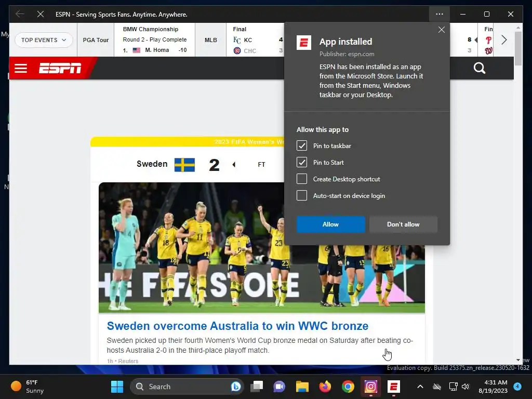The height and width of the screenshot is (399, 532).
Task: Click the M. Homa leaderboard entry
Action: click(x=155, y=50)
